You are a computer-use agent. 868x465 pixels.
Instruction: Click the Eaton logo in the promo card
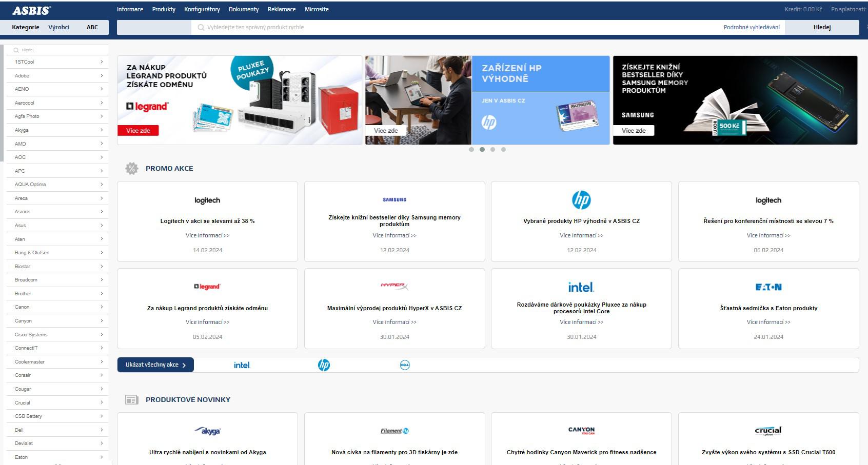(768, 287)
